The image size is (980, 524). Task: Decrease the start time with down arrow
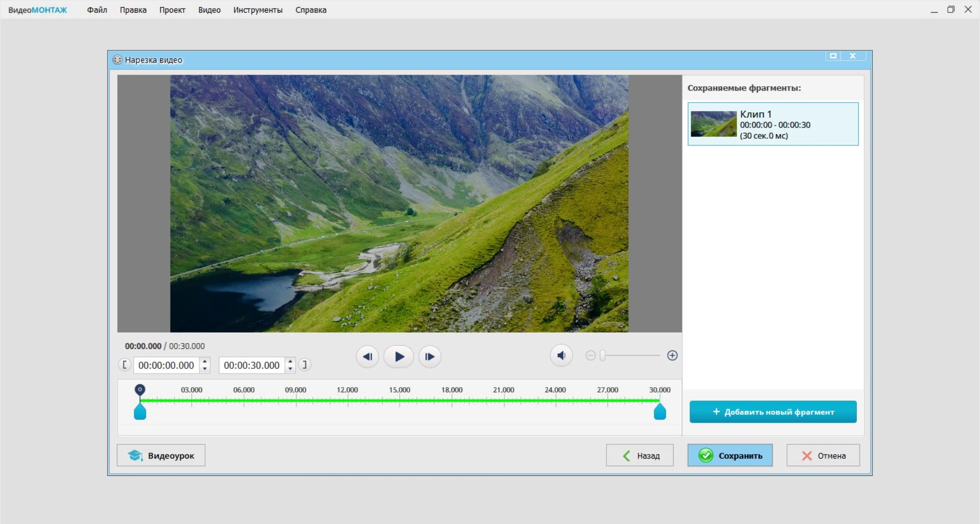tap(205, 368)
